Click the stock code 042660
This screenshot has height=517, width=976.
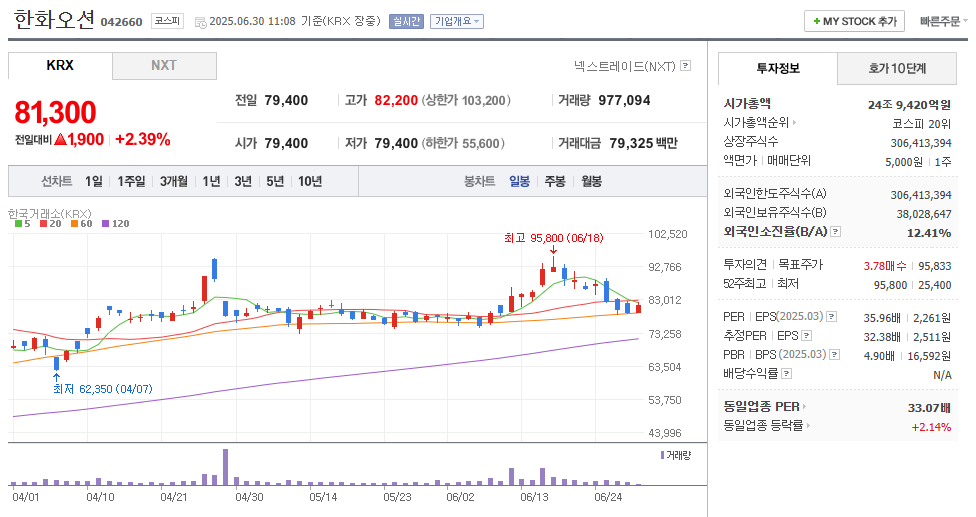tap(121, 22)
